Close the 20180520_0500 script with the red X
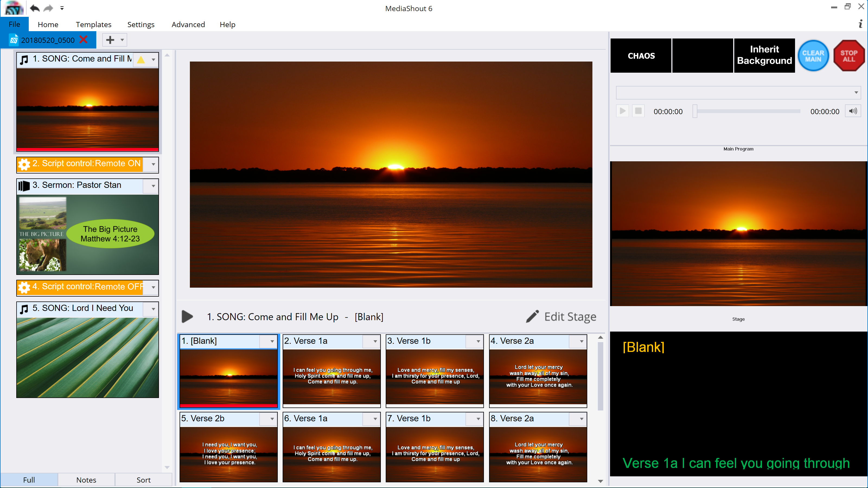Screen dimensions: 868x488 [83, 40]
